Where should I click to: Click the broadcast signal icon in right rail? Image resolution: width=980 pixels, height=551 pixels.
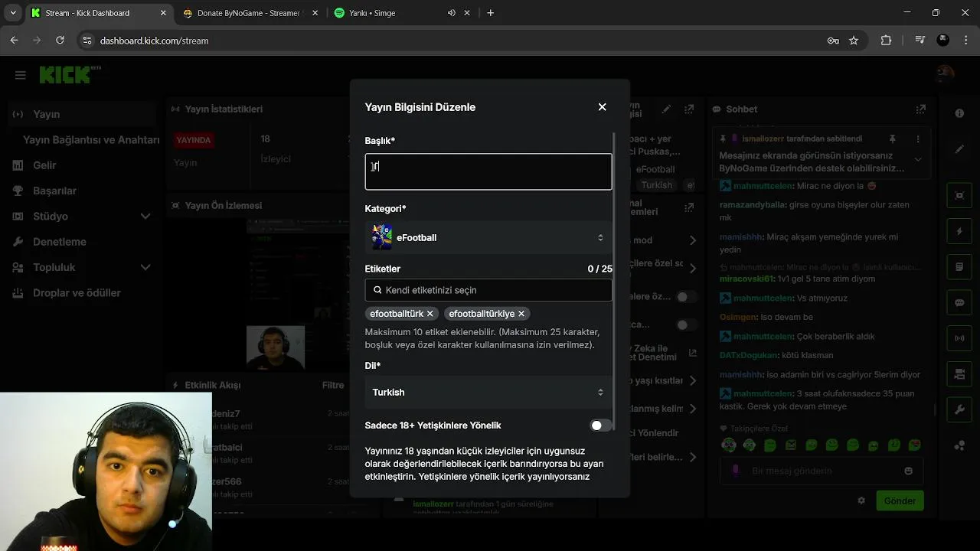click(x=959, y=337)
